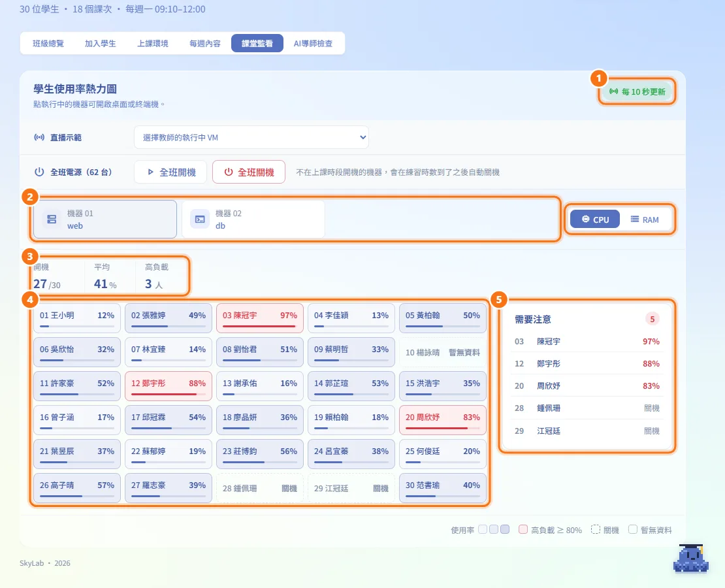This screenshot has width=725, height=588.
Task: Select row 29 in the 需要注意 list
Action: click(587, 431)
